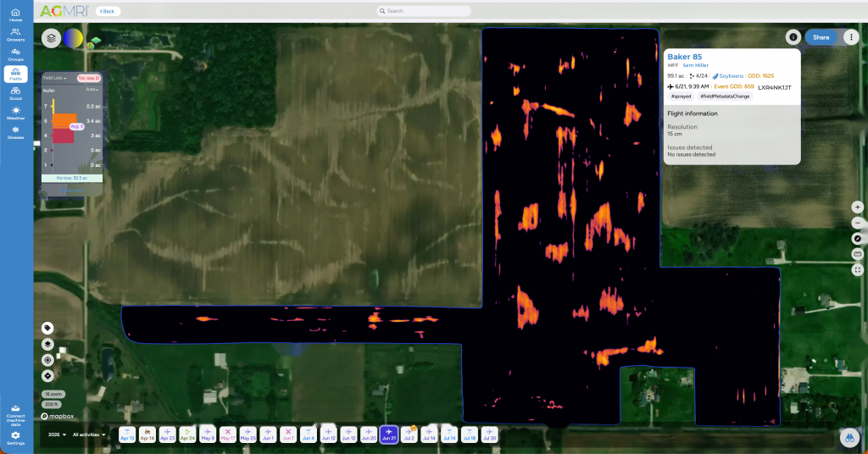This screenshot has width=868, height=454.
Task: Select the Apr 14 timeline event
Action: tap(147, 435)
